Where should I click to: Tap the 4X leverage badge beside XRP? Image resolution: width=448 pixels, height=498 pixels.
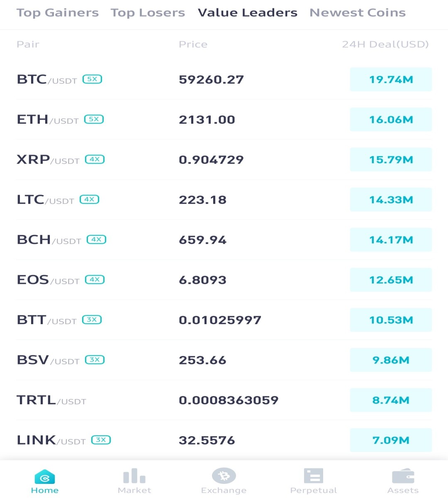95,159
